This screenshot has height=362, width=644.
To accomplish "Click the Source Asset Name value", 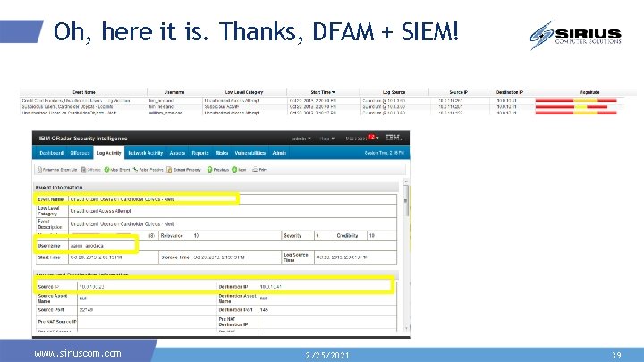I will (x=82, y=299).
